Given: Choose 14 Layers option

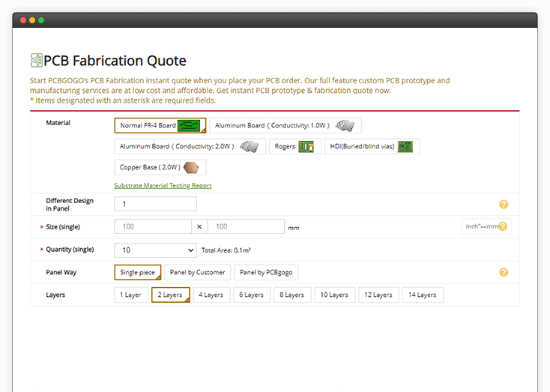Looking at the screenshot, I should tap(423, 295).
